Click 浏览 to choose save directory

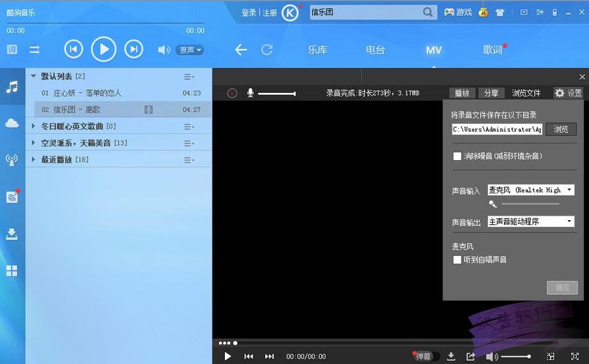point(561,129)
